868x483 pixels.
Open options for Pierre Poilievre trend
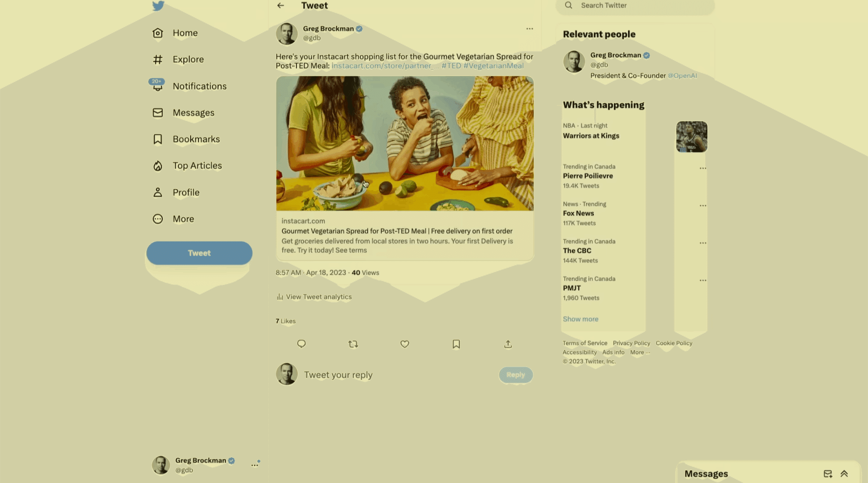pos(703,168)
